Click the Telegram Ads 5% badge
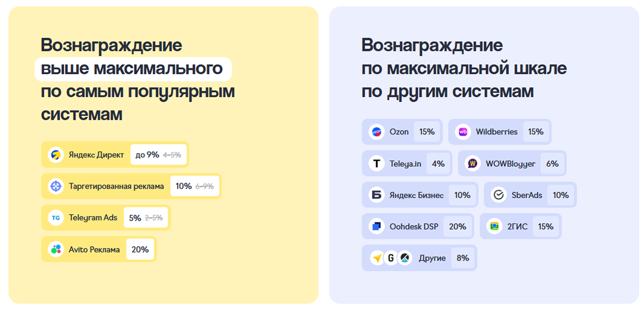This screenshot has height=309, width=644. (146, 218)
